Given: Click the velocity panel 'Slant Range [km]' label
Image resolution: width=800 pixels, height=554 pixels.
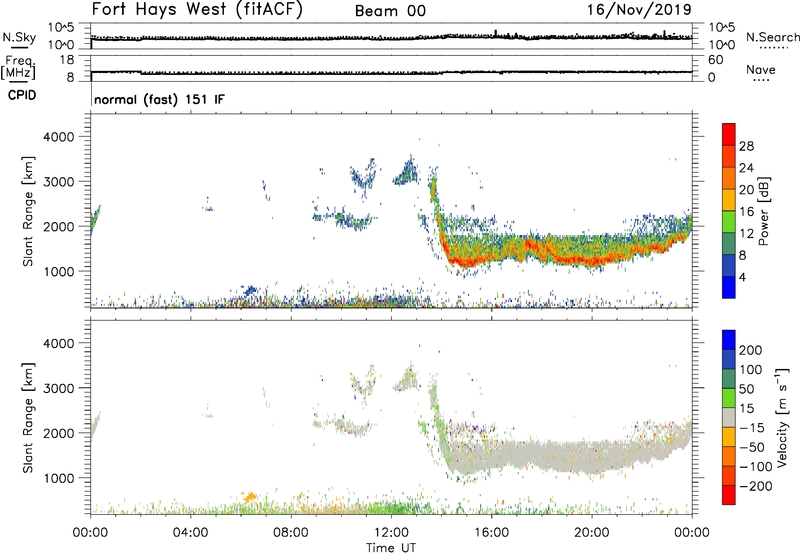Looking at the screenshot, I should coord(28,418).
